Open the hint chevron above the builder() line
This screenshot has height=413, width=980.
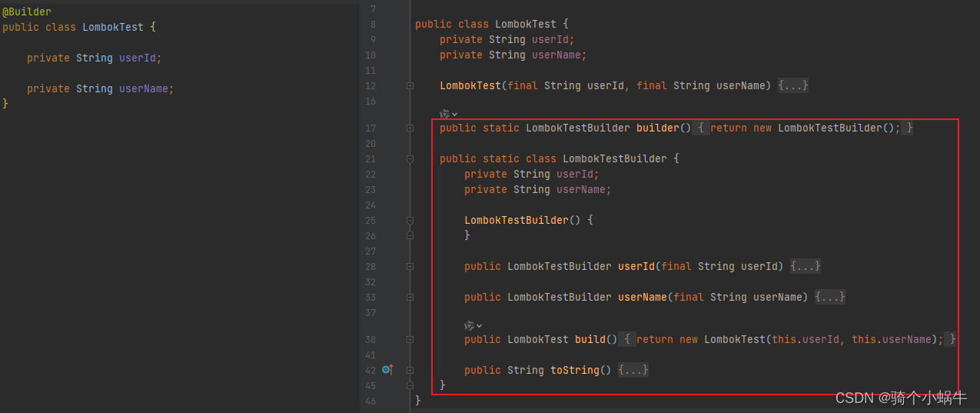click(x=454, y=114)
